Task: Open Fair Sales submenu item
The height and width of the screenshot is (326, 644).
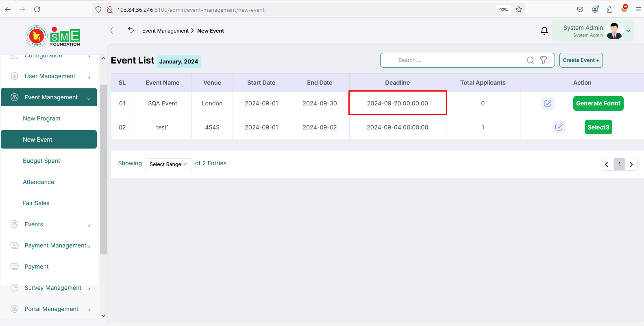Action: pos(36,203)
